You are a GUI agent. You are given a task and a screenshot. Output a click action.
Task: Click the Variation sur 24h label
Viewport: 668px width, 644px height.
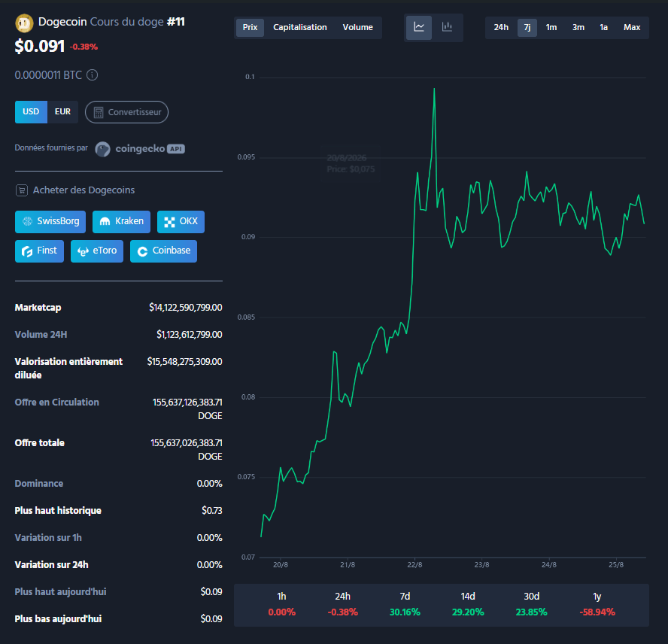(x=52, y=565)
